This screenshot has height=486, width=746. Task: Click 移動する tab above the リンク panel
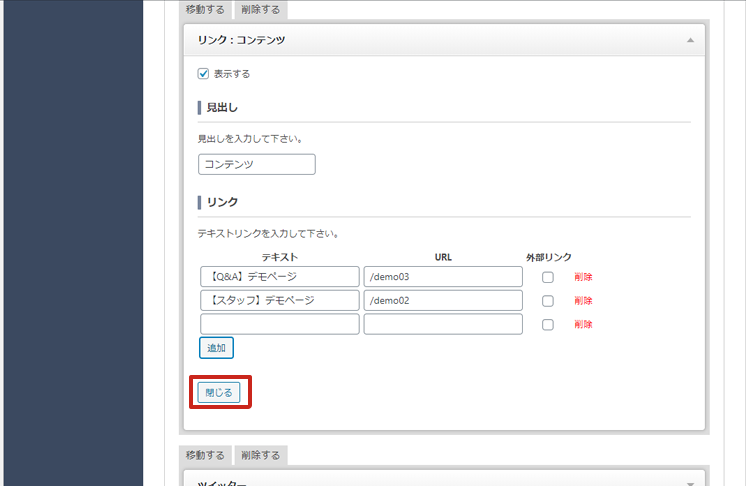point(205,10)
